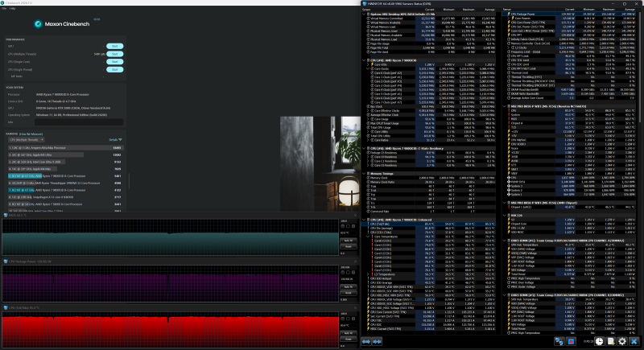Expand the L3 Temperatures node
Viewport: 644px width, 350px height.
pos(369,274)
